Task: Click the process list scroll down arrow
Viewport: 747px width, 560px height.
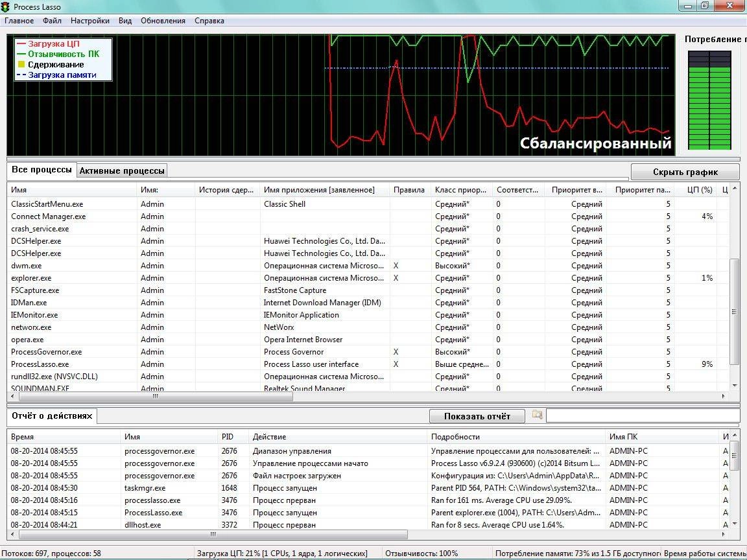Action: pyautogui.click(x=734, y=385)
